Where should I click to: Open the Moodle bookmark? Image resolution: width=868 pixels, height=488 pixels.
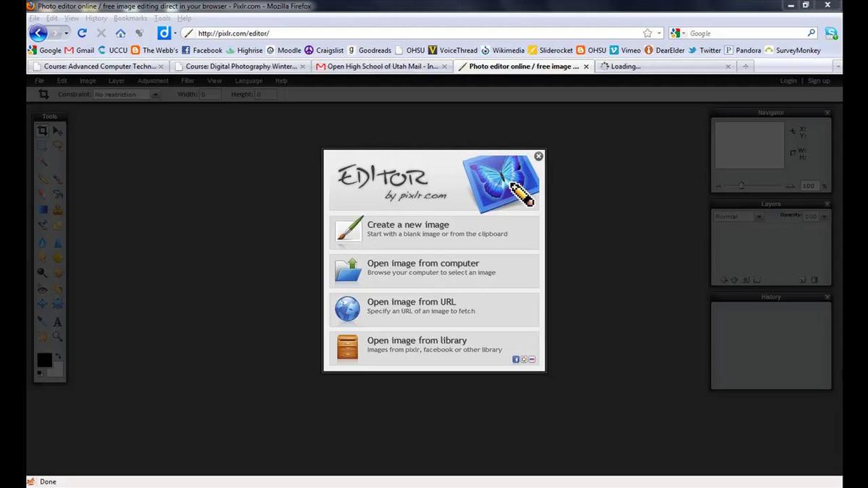tap(284, 50)
